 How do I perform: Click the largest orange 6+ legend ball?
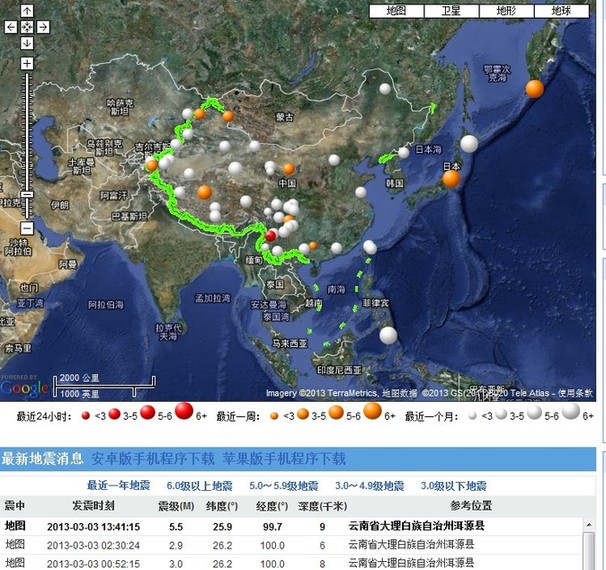point(373,411)
